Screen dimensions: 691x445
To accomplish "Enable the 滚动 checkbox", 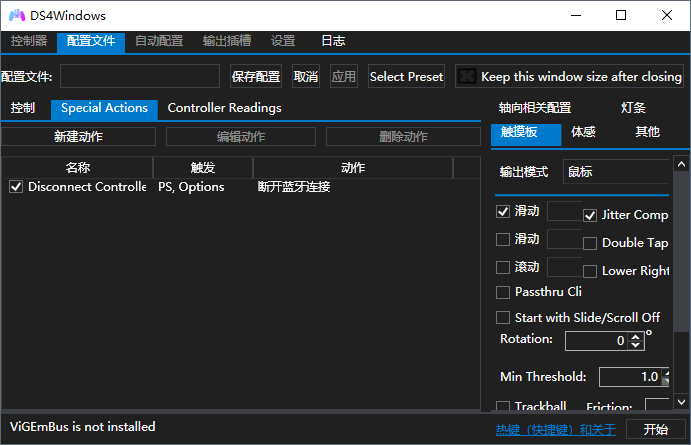I will point(503,267).
